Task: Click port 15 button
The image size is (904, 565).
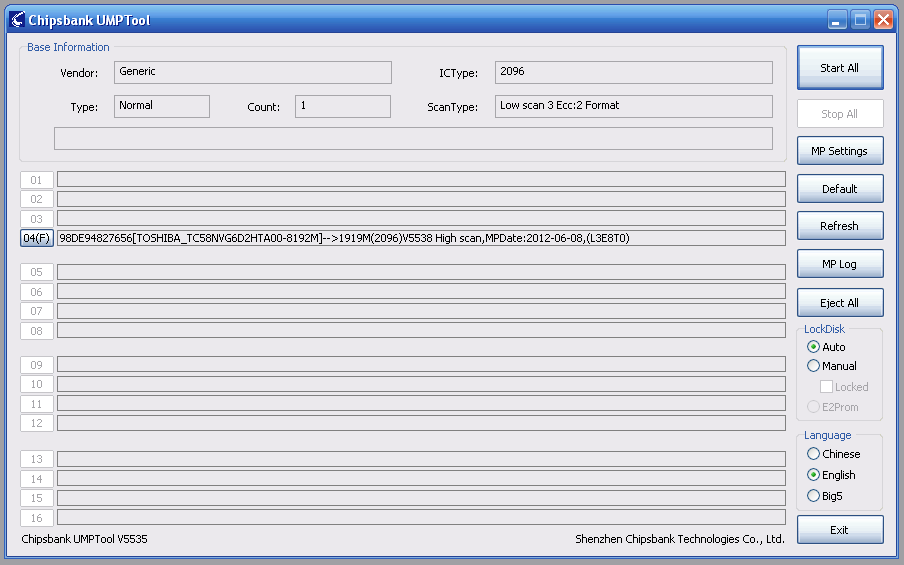Action: (x=37, y=498)
